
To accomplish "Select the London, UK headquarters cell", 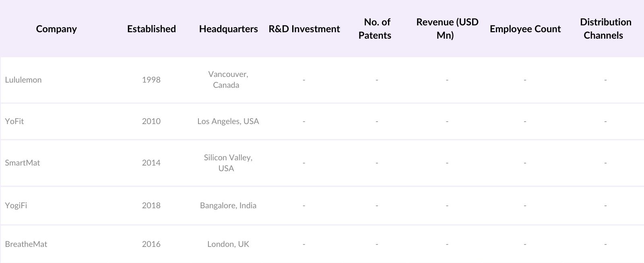I will [x=228, y=244].
